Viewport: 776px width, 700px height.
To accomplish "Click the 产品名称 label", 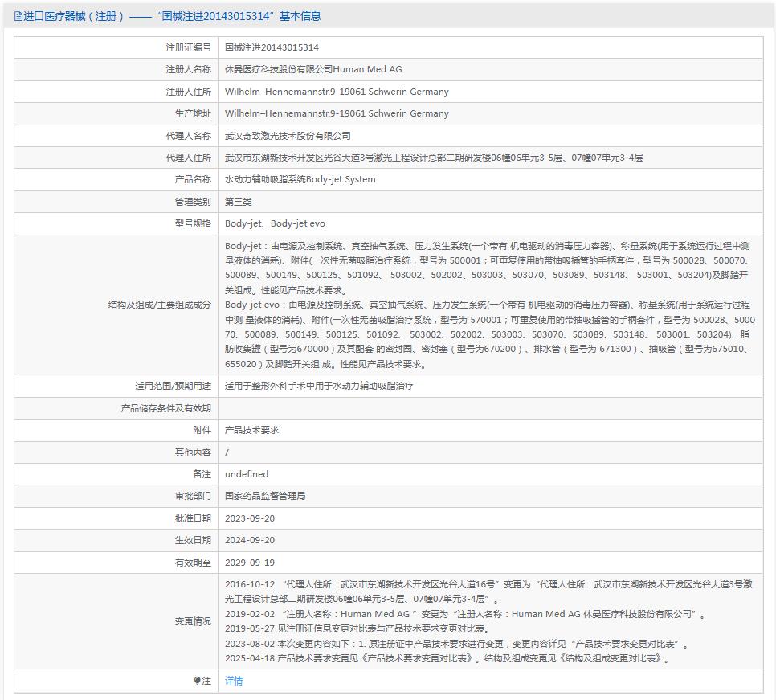I will (x=193, y=179).
